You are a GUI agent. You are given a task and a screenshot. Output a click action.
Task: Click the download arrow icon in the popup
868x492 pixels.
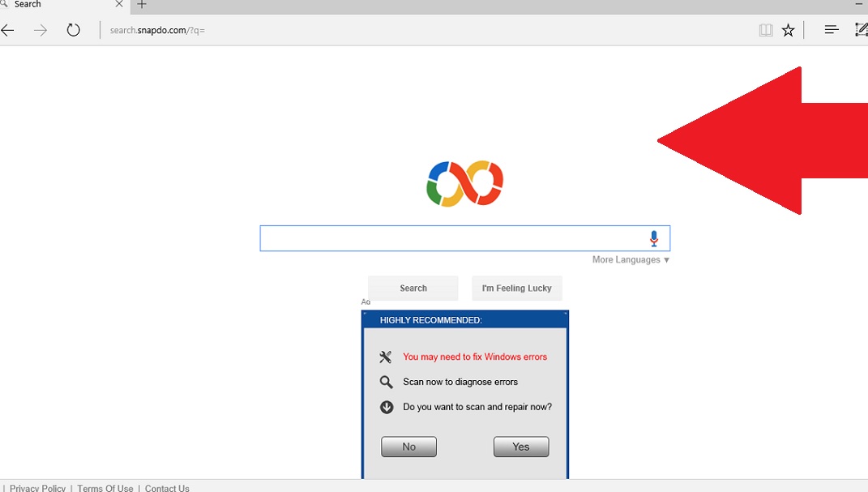pos(386,406)
